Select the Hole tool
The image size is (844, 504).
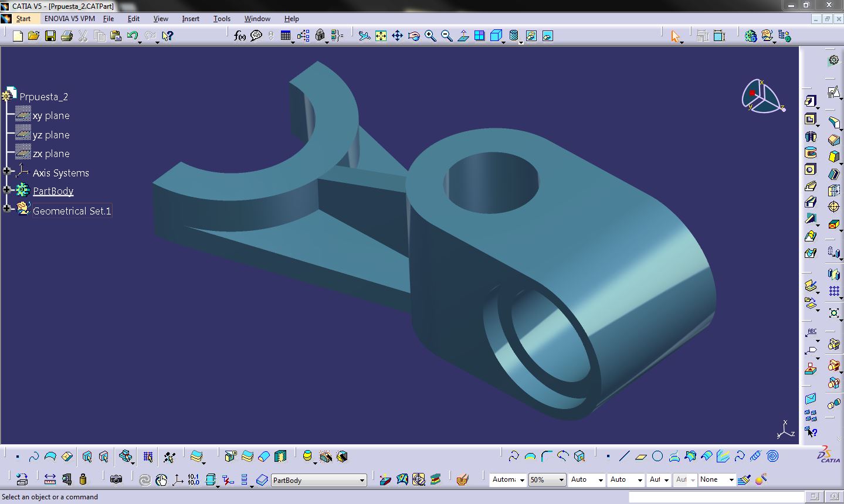[x=810, y=169]
